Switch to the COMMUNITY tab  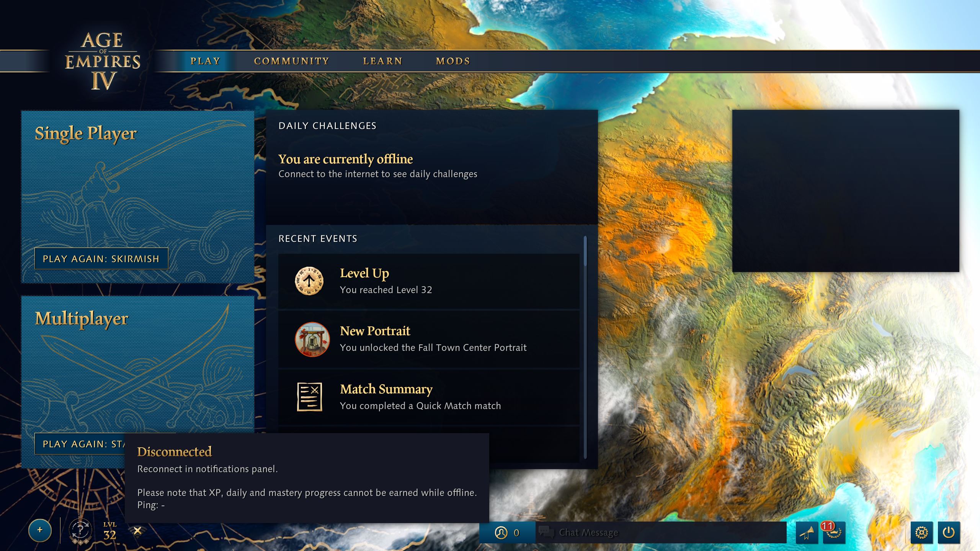tap(291, 60)
